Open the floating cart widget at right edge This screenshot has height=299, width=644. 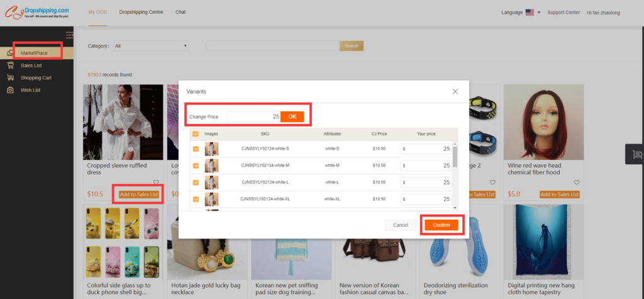[x=635, y=154]
